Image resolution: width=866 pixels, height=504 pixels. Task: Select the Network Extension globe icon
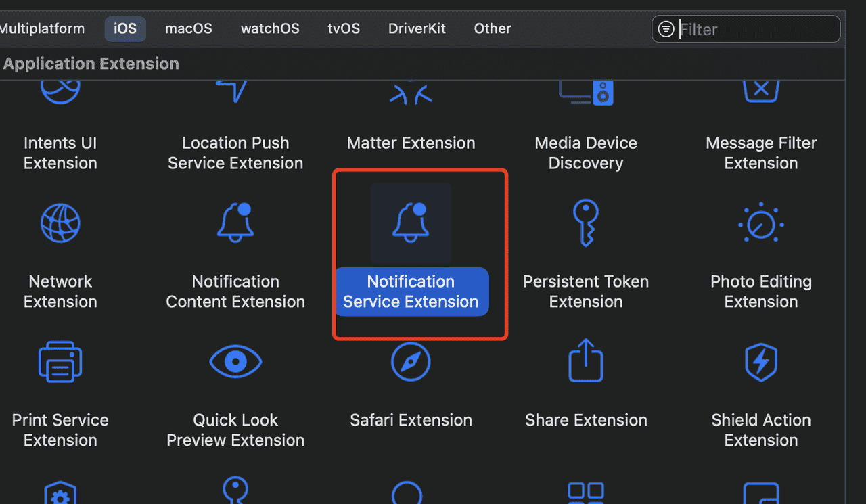pos(60,223)
